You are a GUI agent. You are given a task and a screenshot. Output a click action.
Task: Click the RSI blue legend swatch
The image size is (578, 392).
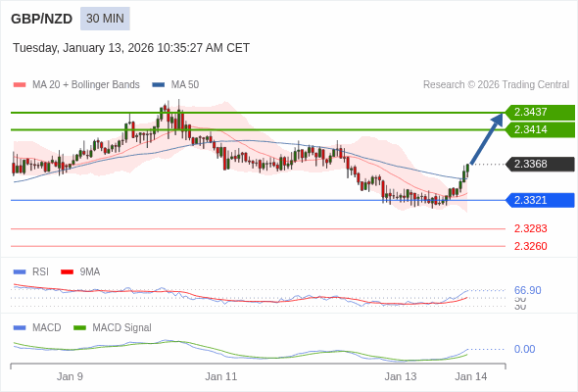pyautogui.click(x=20, y=272)
